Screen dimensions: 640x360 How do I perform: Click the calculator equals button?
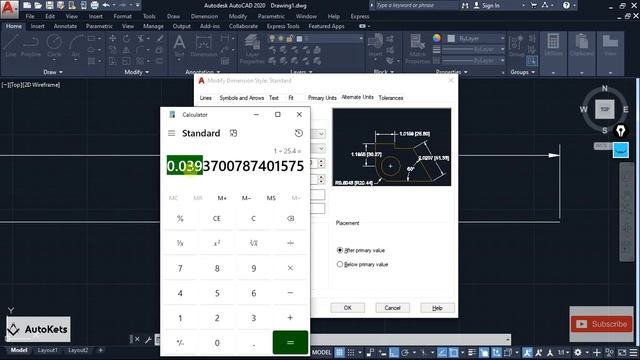click(x=290, y=342)
